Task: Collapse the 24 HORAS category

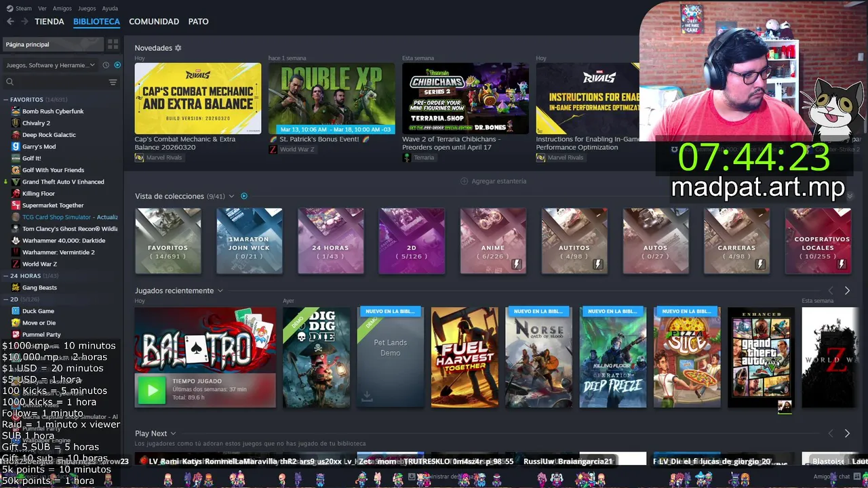Action: point(6,276)
